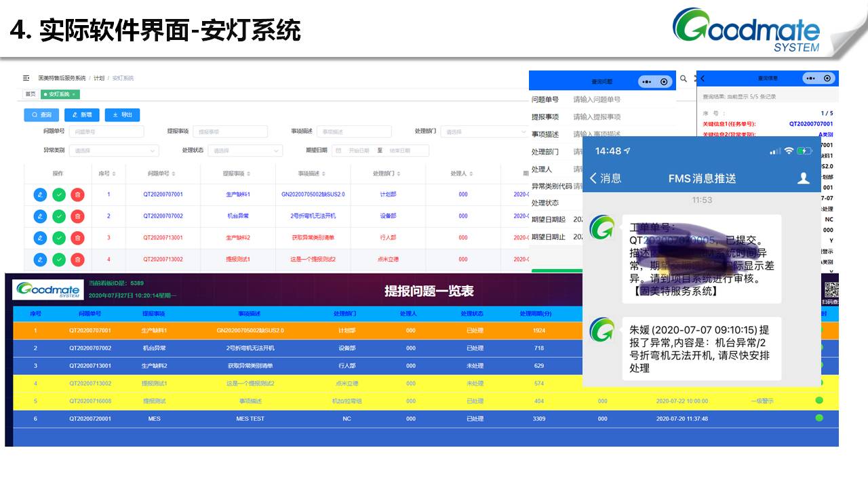
Task: Click the green checkmark icon in row 2
Action: pos(59,216)
